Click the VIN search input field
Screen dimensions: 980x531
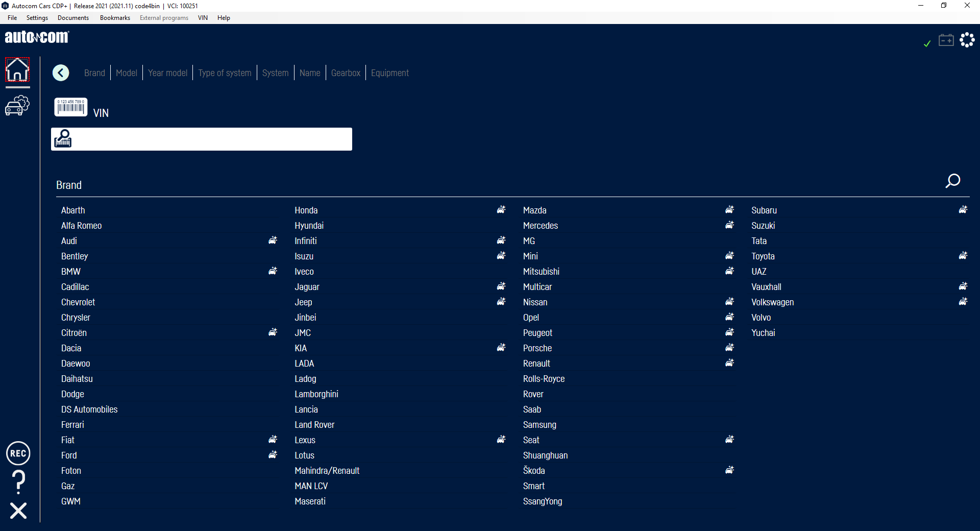tap(209, 139)
